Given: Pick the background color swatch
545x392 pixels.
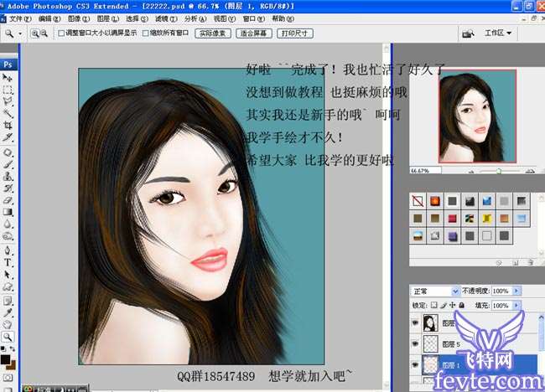Looking at the screenshot, I should click(12, 364).
